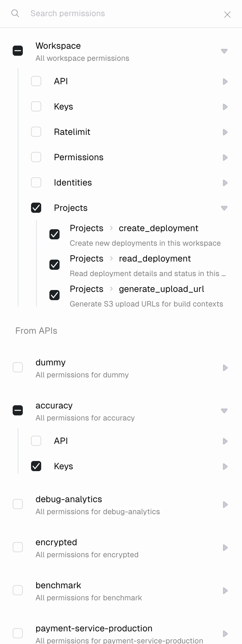Enable the API workspace permission
This screenshot has width=242, height=644.
[36, 81]
